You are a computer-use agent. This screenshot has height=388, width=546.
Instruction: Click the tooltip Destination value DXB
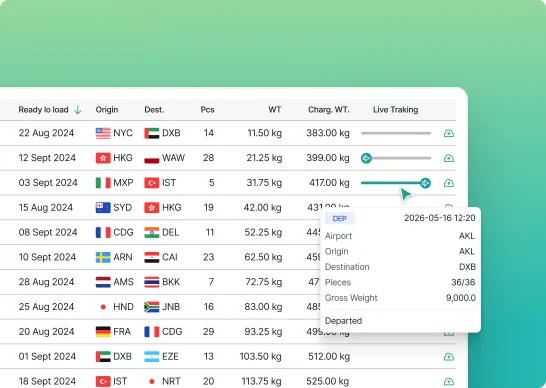coord(467,267)
